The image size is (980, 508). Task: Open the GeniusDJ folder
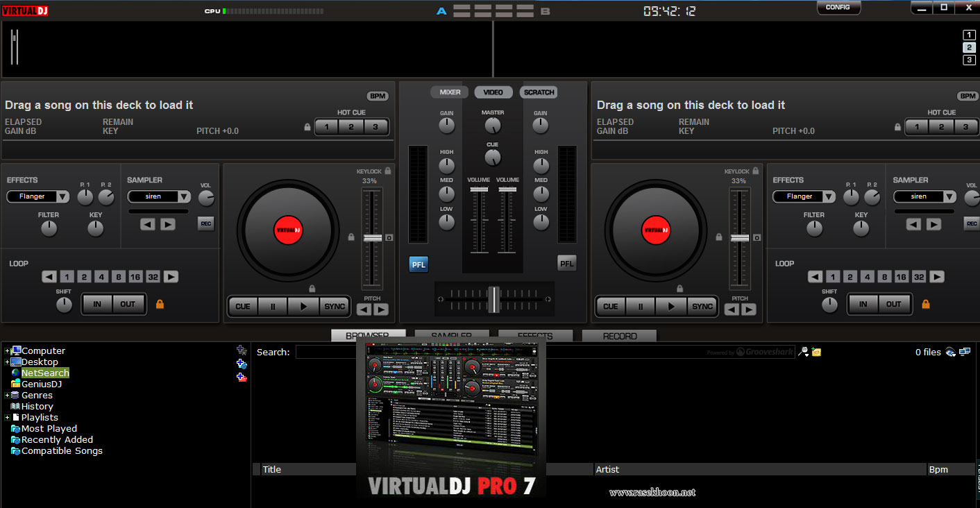tap(42, 384)
